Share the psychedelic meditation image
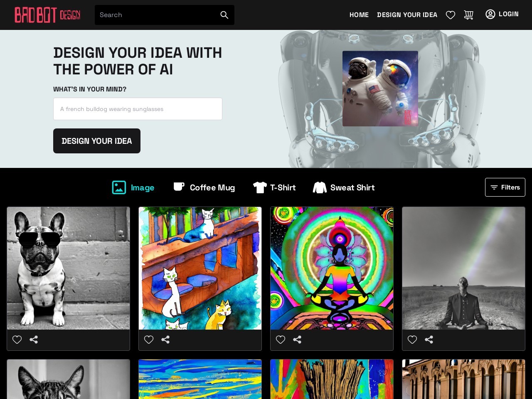 click(297, 340)
